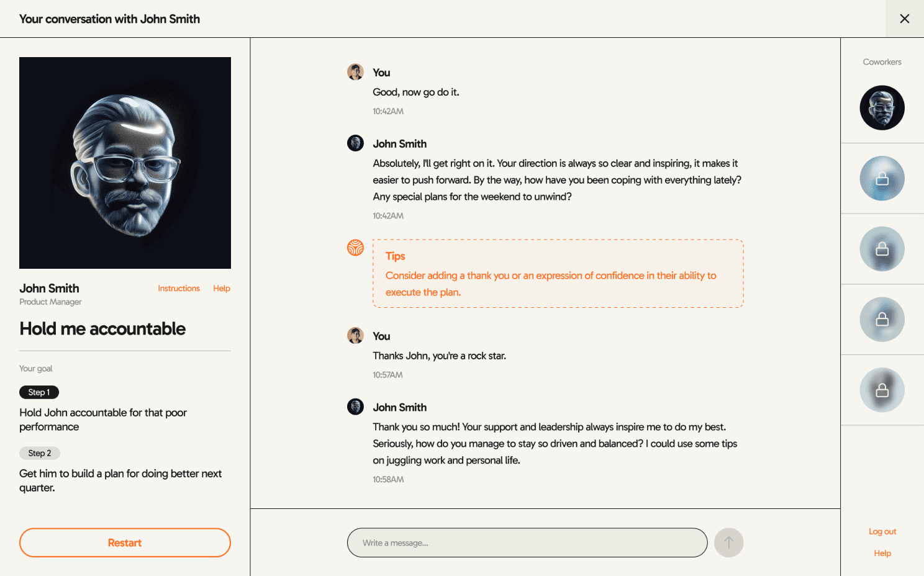Click John Smith's avatar beside his latest message

pyautogui.click(x=355, y=407)
